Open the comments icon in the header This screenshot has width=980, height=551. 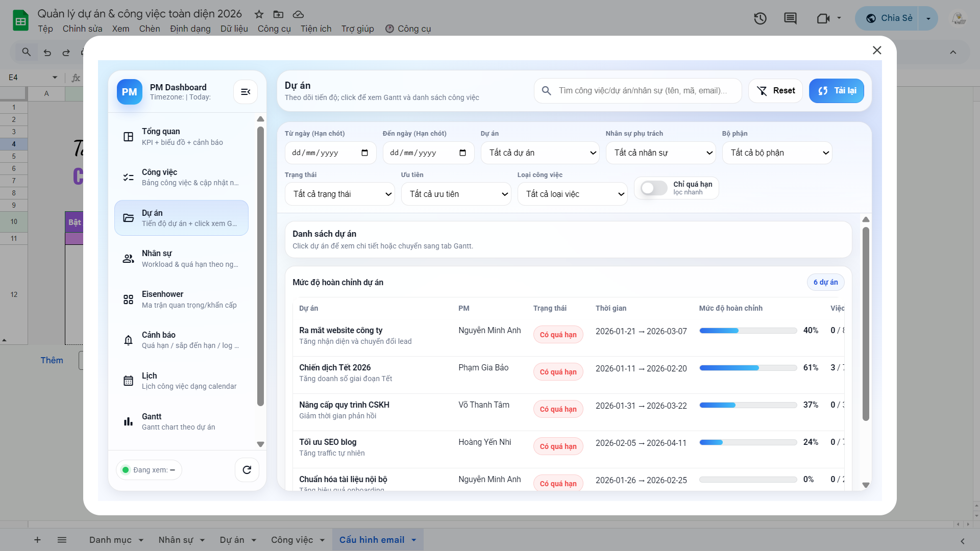(x=790, y=19)
